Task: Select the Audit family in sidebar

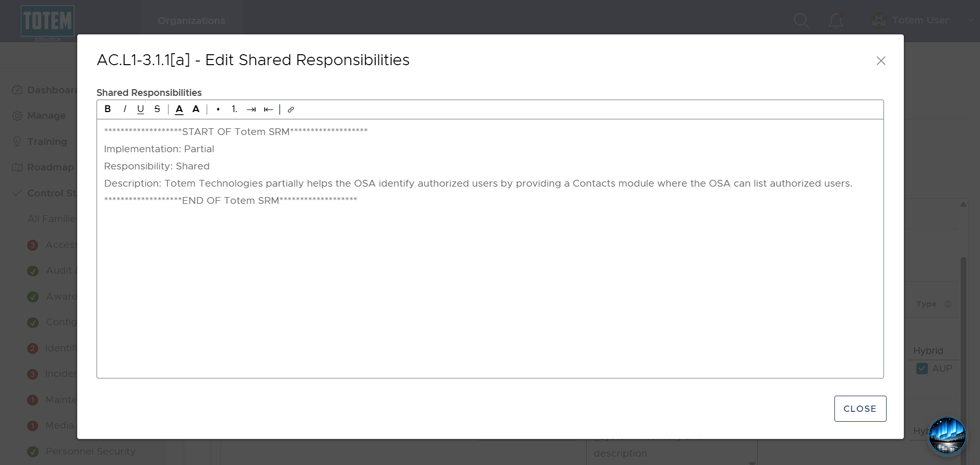Action: pyautogui.click(x=52, y=271)
